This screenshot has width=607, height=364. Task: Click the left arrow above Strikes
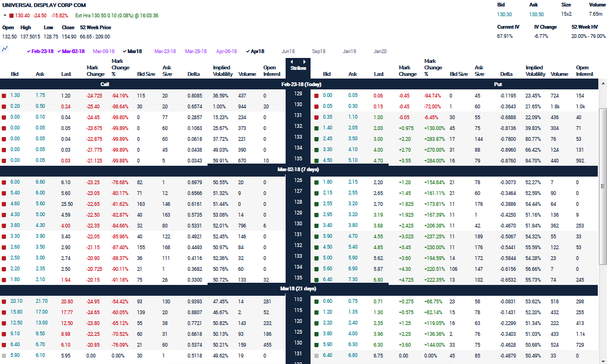[292, 62]
